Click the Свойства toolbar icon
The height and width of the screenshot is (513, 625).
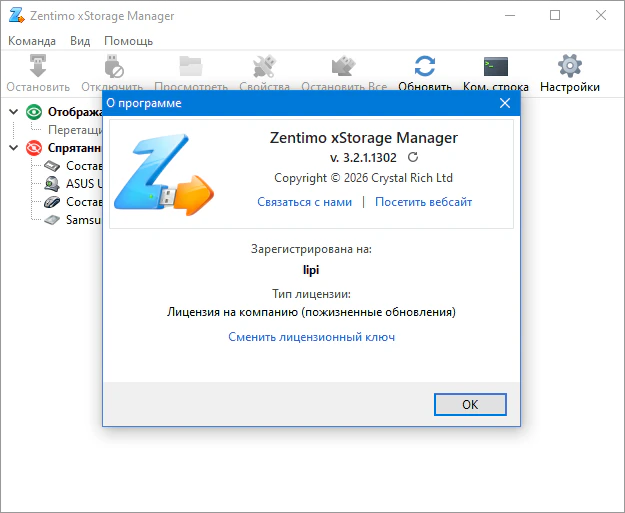265,67
